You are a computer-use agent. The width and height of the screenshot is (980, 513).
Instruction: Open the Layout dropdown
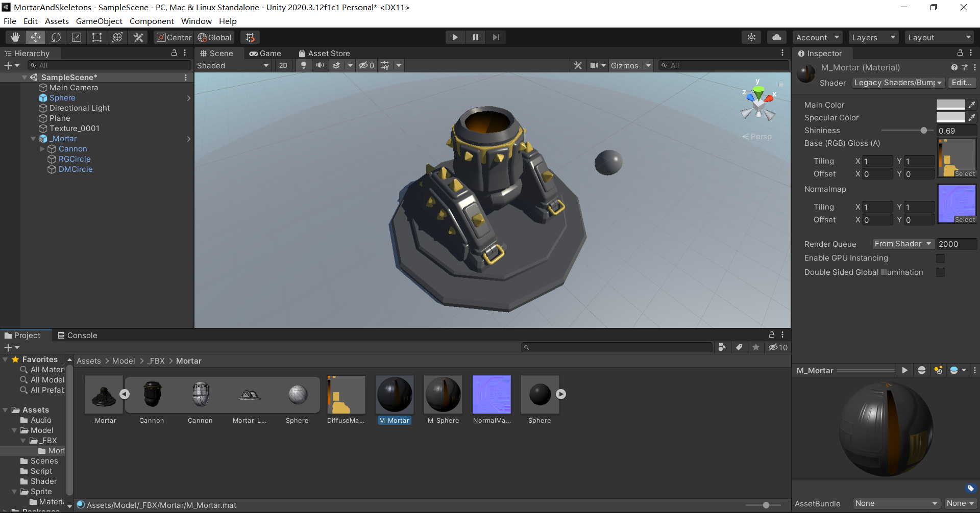[x=940, y=37]
